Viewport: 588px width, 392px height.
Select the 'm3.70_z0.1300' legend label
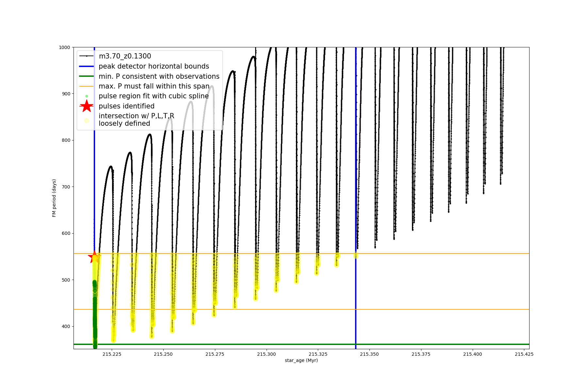click(125, 56)
